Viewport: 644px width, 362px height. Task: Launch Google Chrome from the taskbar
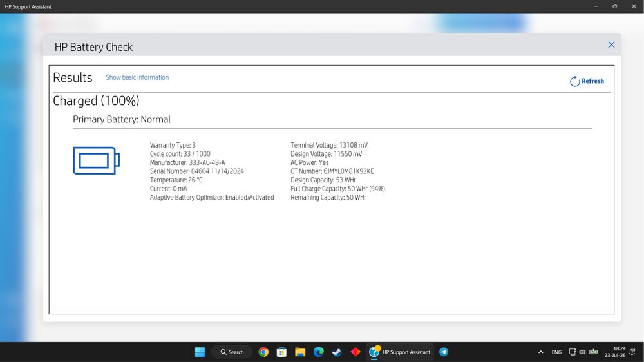point(263,352)
